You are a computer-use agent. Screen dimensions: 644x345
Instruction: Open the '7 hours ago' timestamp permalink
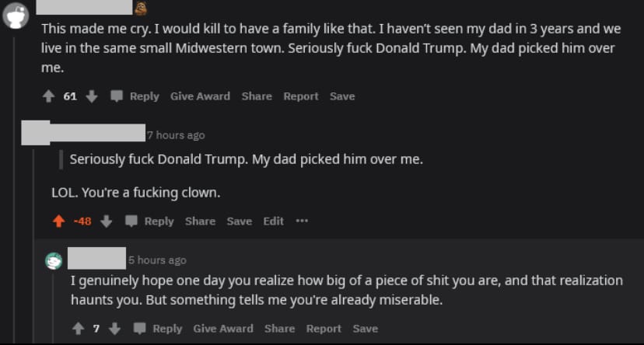coord(176,135)
